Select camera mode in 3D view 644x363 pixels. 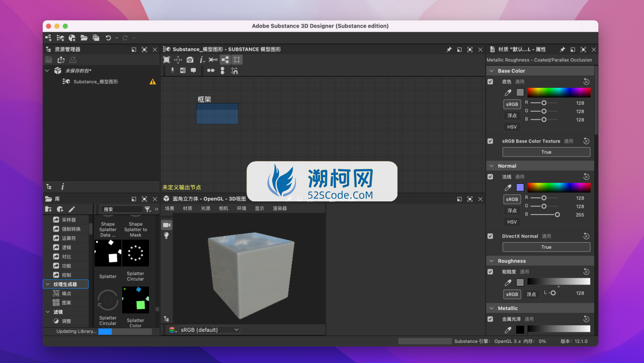167,225
